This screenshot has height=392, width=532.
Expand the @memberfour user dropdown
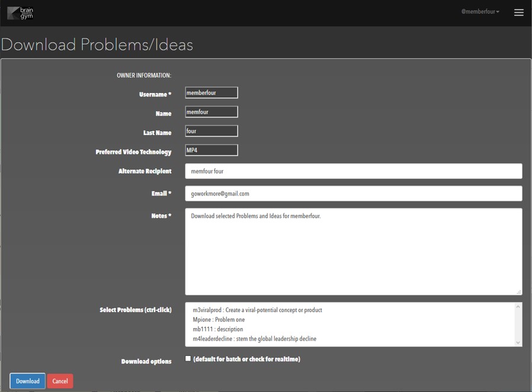click(480, 11)
